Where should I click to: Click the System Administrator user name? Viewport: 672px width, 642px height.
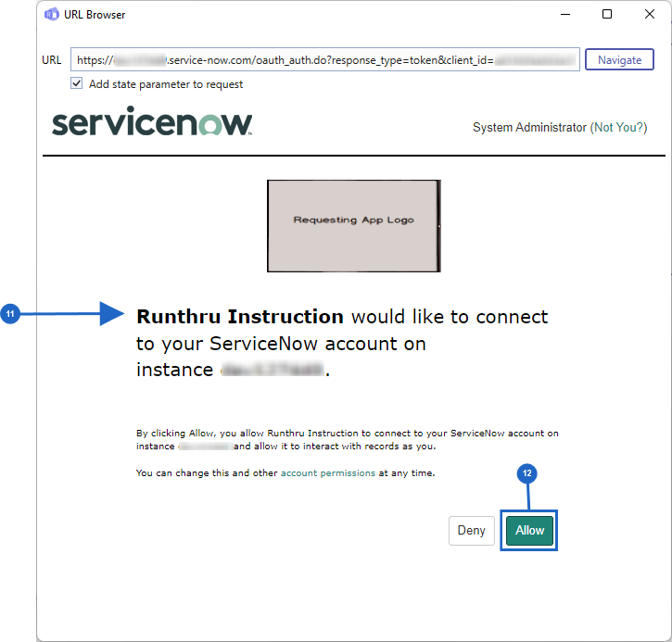(529, 128)
